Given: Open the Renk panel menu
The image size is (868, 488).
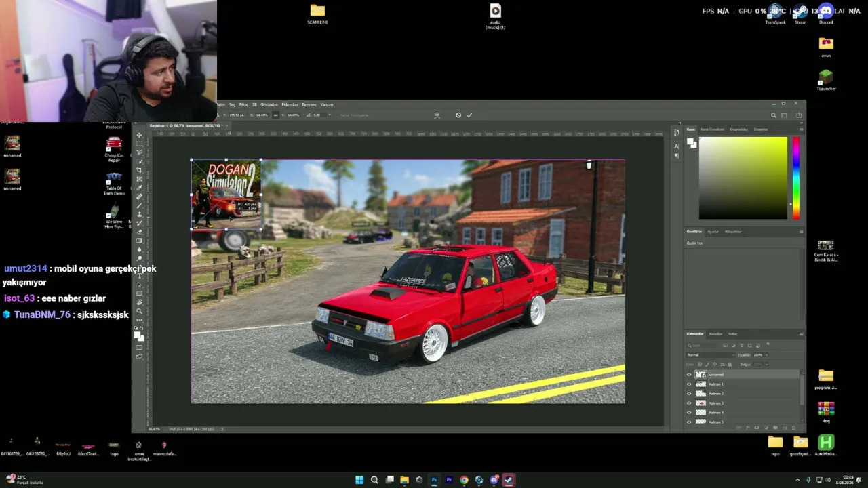Looking at the screenshot, I should coord(801,129).
